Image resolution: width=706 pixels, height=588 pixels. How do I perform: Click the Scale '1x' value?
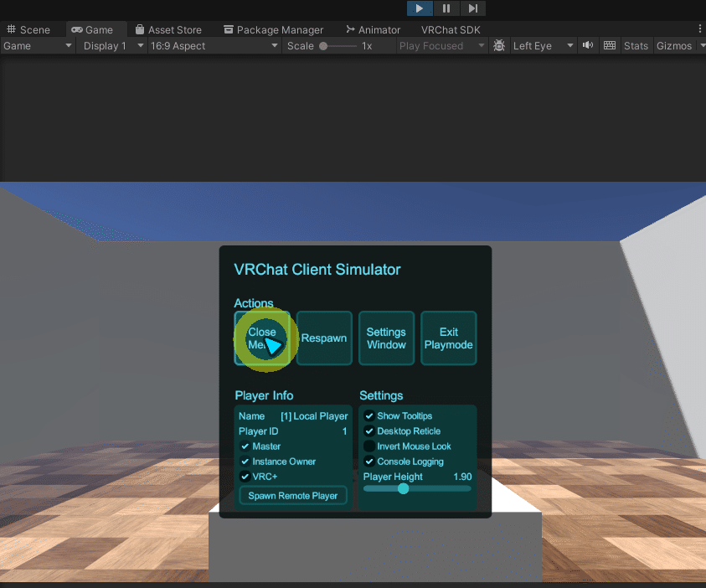[367, 46]
